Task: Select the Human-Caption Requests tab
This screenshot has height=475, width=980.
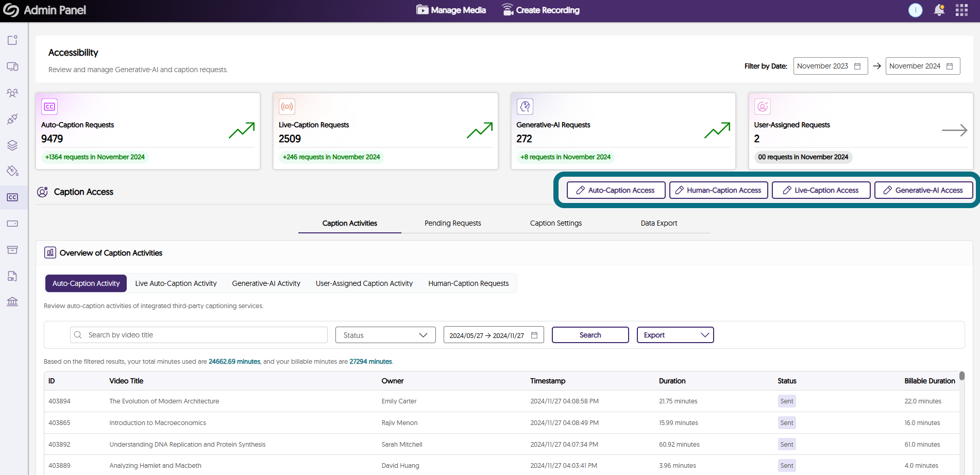Action: point(468,283)
